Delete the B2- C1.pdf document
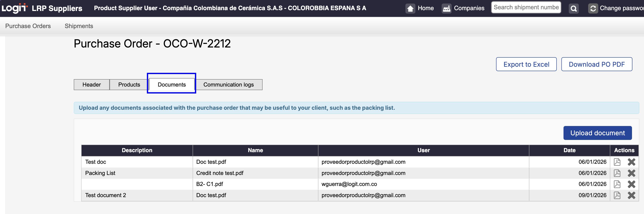Image resolution: width=644 pixels, height=214 pixels. click(631, 184)
